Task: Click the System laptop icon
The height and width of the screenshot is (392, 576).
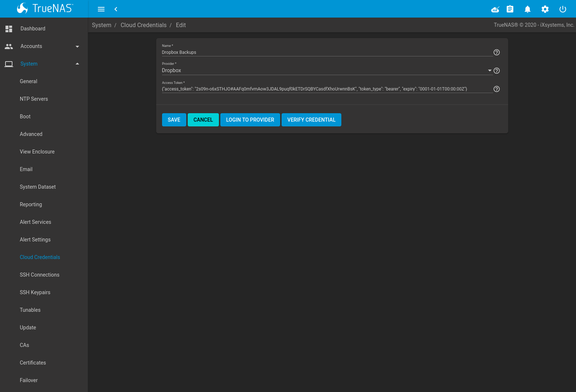Action: 9,64
